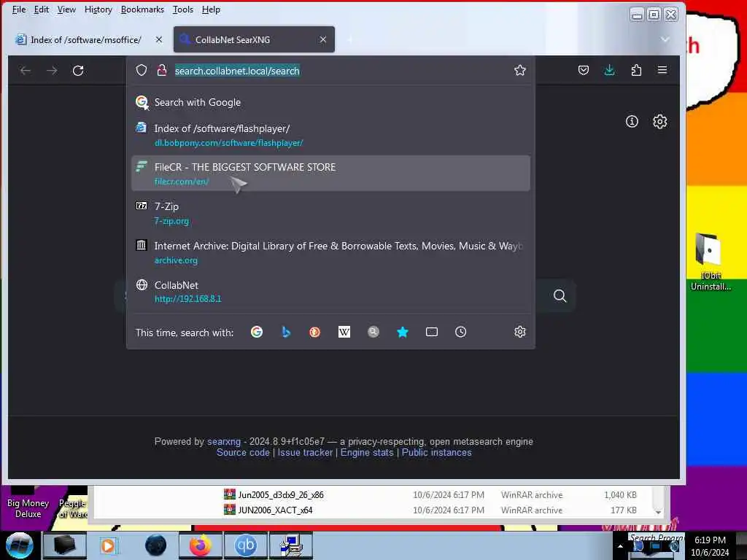Bookmark this page with the star
Viewport: 747px width, 560px height.
519,71
